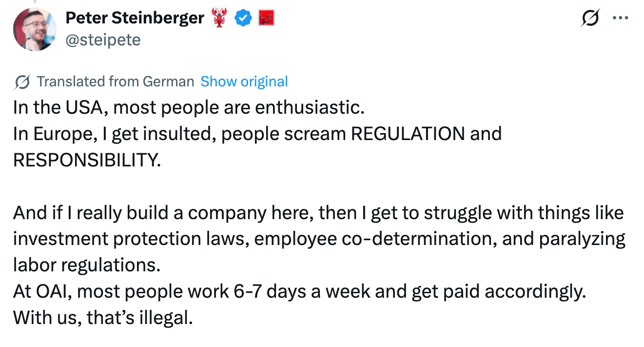Click the word "RESPONSIBILITY." in the tweet

point(87,160)
